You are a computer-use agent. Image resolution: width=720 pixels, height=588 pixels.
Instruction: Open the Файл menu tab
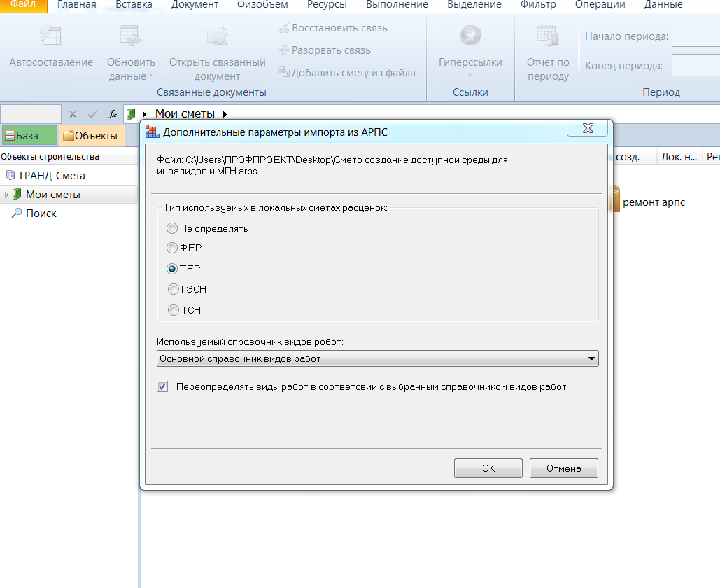click(23, 5)
